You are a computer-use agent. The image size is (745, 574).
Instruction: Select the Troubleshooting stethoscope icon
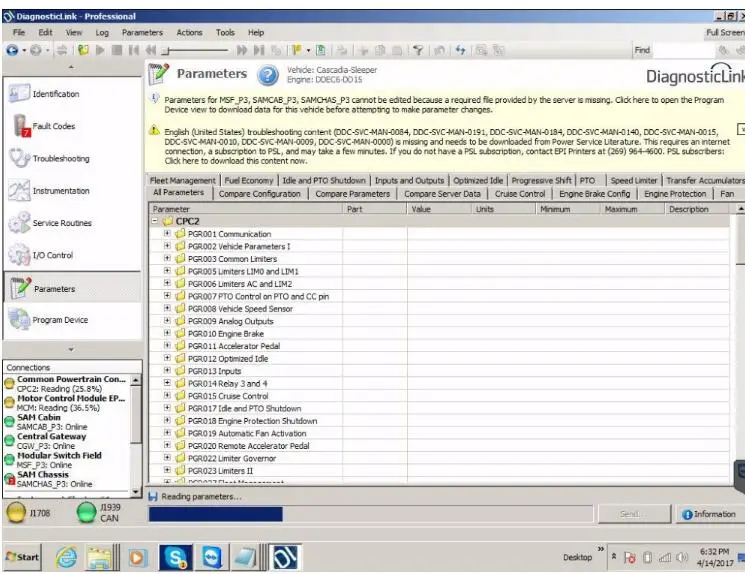[19, 158]
